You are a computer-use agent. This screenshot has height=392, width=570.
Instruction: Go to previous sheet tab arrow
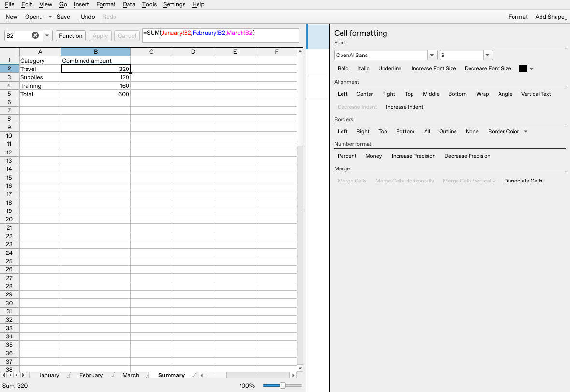point(10,375)
